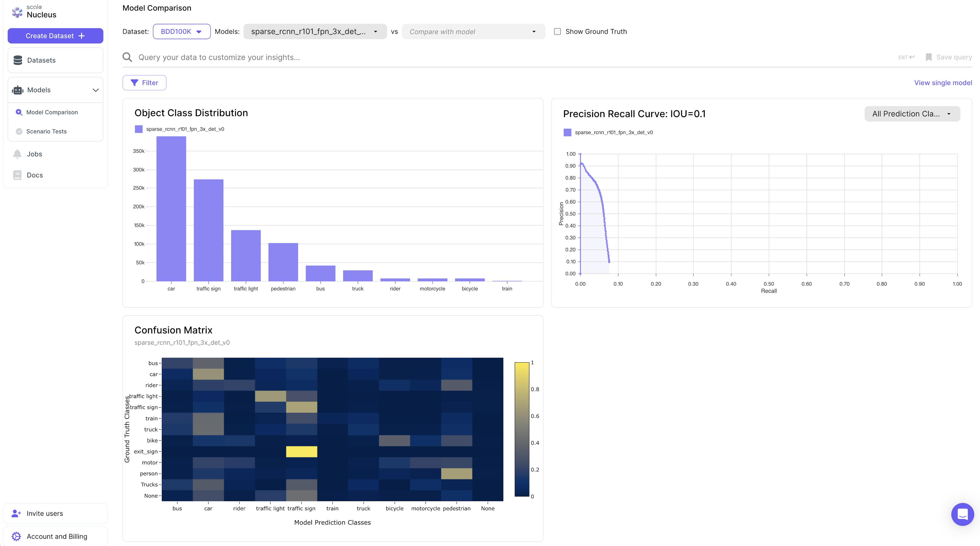This screenshot has height=546, width=980.
Task: Enable the Show Ground Truth checkbox
Action: [x=557, y=32]
